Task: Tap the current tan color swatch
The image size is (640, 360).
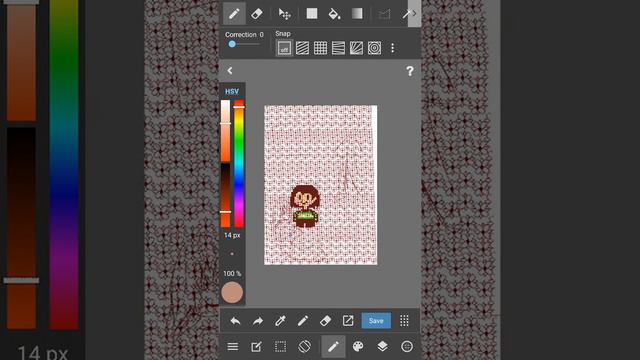Action: point(232,293)
